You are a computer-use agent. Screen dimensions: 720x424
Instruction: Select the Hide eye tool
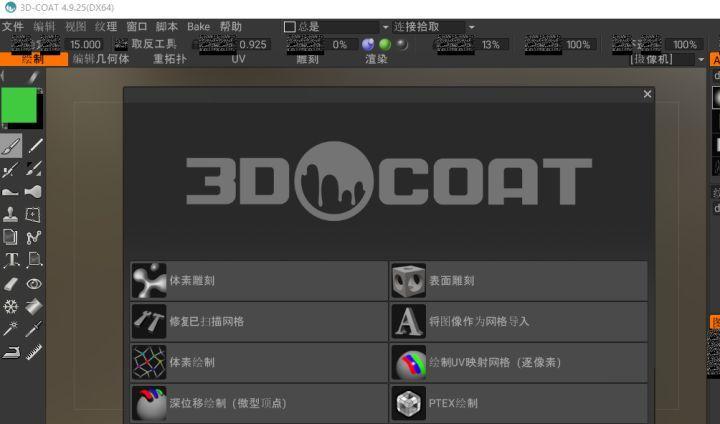pos(34,283)
